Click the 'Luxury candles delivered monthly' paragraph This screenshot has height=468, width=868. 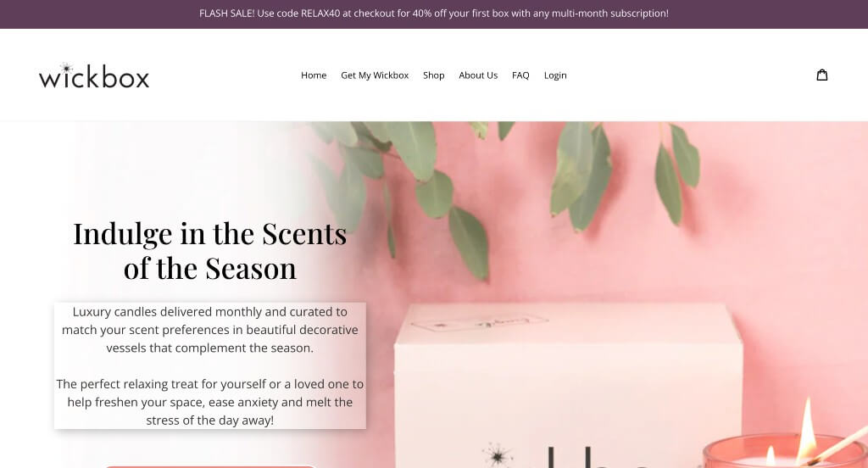(210, 330)
